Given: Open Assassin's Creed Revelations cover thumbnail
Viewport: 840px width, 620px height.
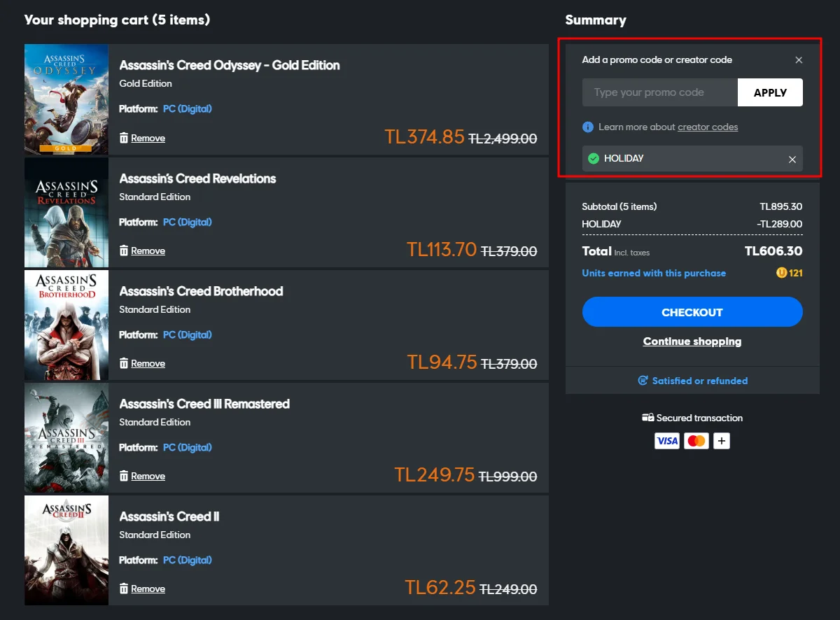Looking at the screenshot, I should coord(66,212).
